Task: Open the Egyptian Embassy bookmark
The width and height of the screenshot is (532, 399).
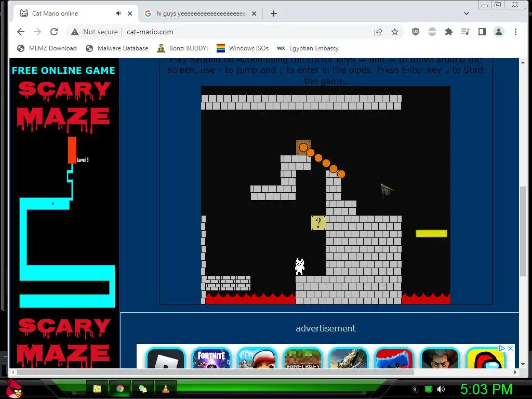Action: [x=308, y=48]
